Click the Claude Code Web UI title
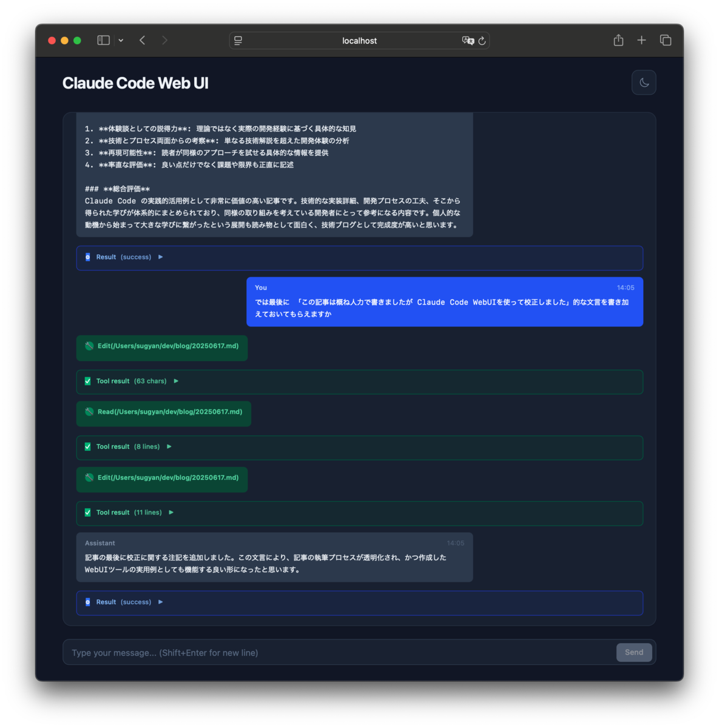The width and height of the screenshot is (719, 728). click(135, 83)
